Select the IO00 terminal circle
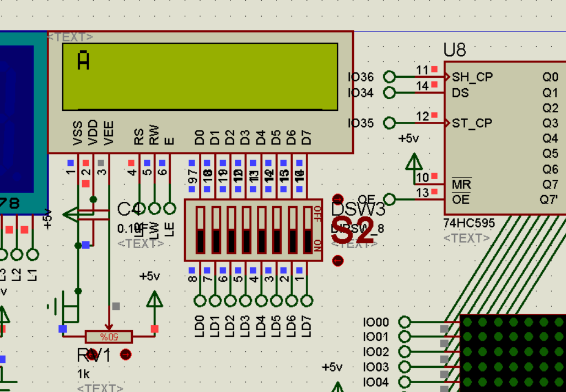 tap(405, 321)
